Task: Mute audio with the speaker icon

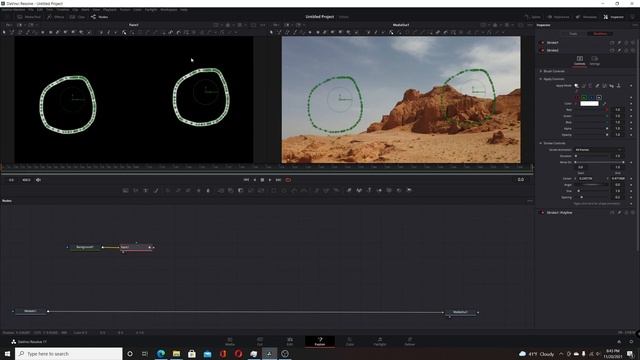Action: point(38,180)
